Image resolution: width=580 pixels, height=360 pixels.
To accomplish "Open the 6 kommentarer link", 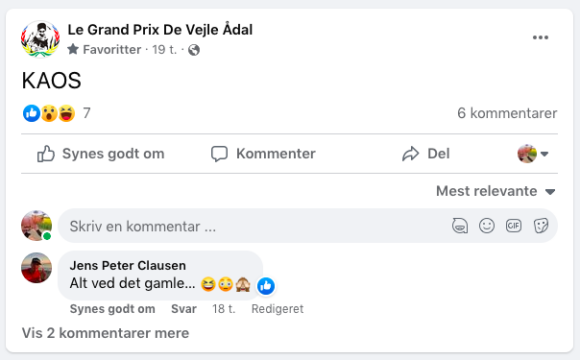I will pyautogui.click(x=507, y=113).
